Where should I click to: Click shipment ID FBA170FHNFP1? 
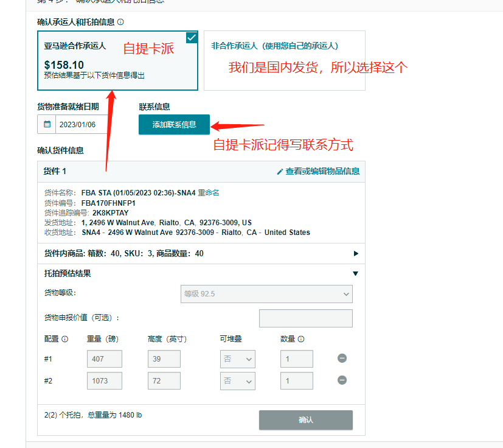[108, 203]
